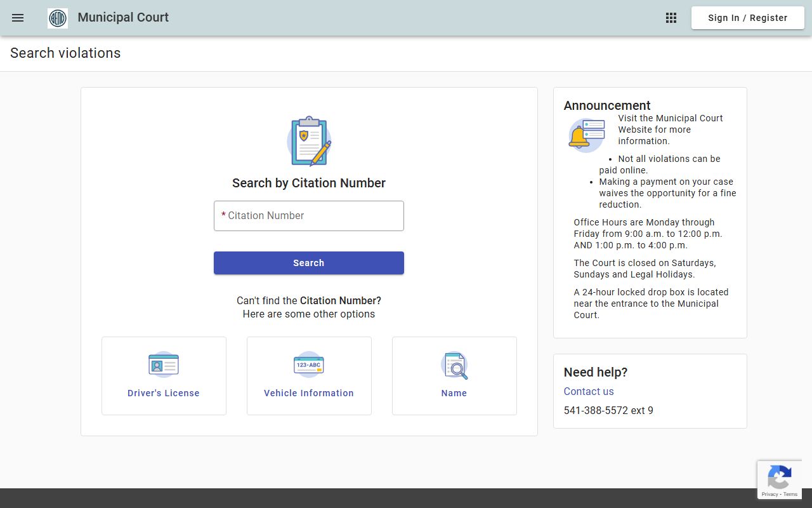Open the hamburger navigation menu
812x508 pixels.
point(18,18)
